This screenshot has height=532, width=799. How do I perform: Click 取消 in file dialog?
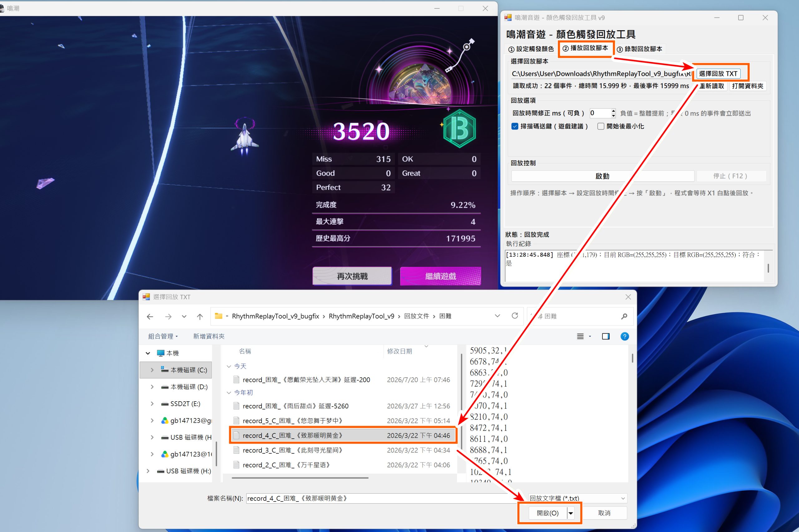[604, 513]
